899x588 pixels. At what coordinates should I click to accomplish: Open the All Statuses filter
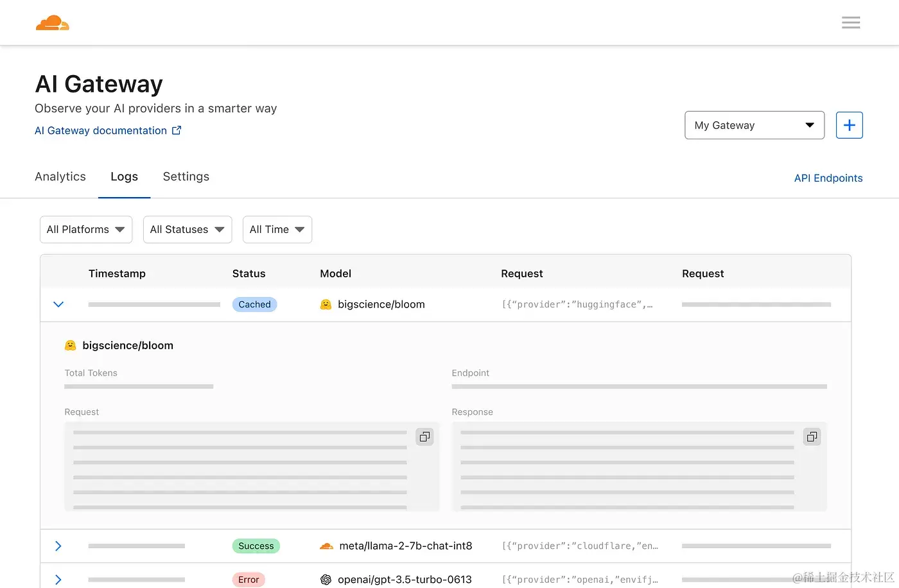(188, 229)
